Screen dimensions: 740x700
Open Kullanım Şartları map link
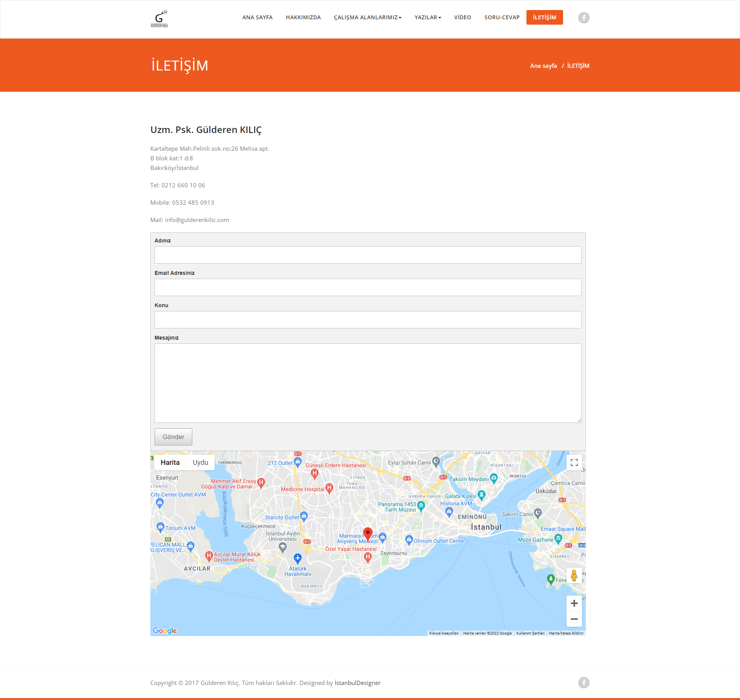pos(530,633)
